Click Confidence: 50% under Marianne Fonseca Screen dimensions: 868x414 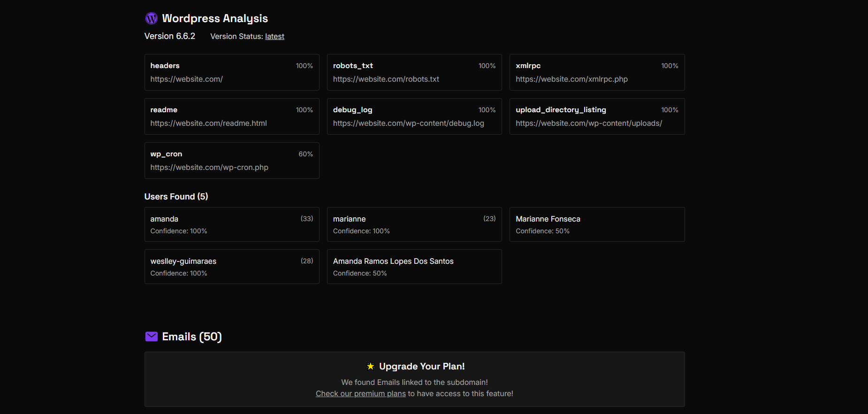click(542, 231)
